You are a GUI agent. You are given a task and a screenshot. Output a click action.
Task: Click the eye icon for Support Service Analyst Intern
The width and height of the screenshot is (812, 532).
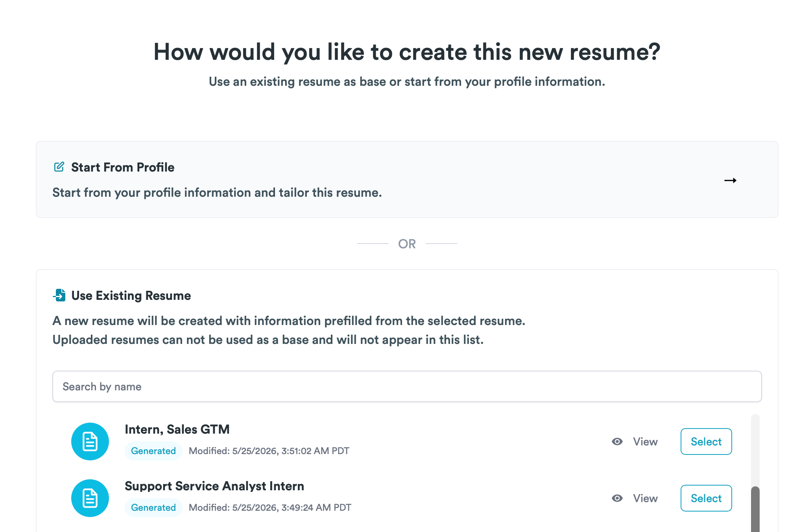pos(617,498)
